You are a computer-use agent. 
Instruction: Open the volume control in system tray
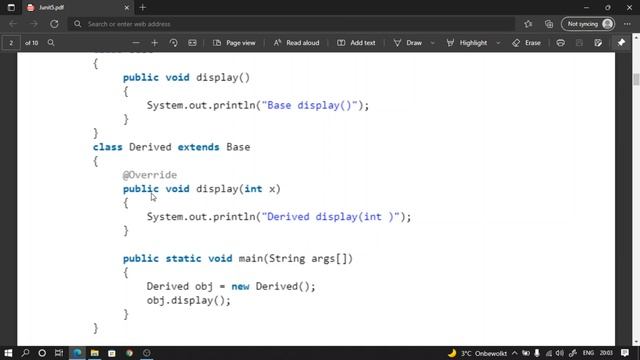click(560, 353)
